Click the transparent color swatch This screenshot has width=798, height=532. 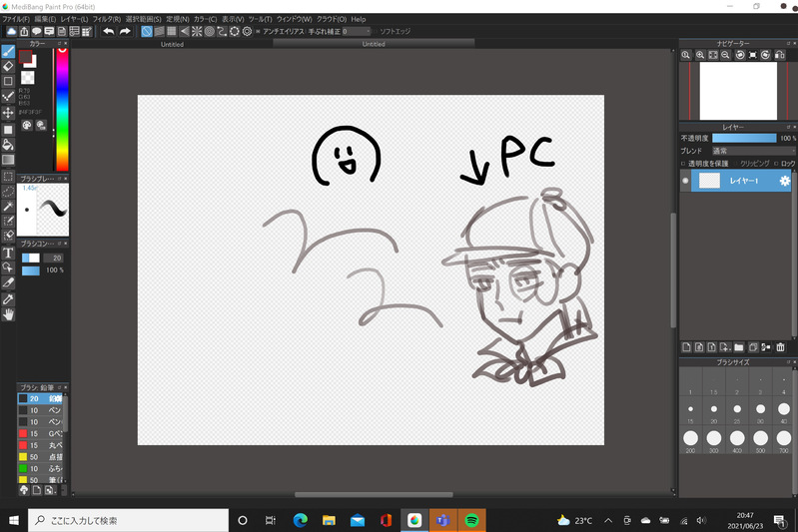(x=28, y=77)
